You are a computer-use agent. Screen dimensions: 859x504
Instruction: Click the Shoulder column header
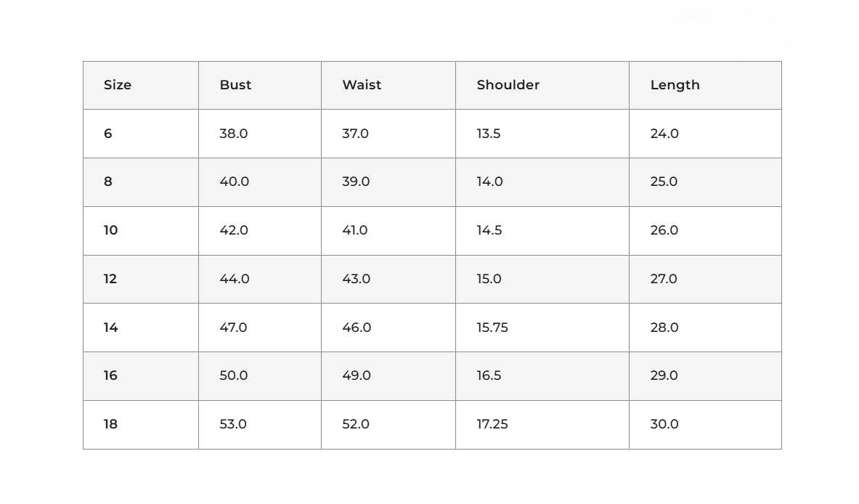[x=508, y=85]
